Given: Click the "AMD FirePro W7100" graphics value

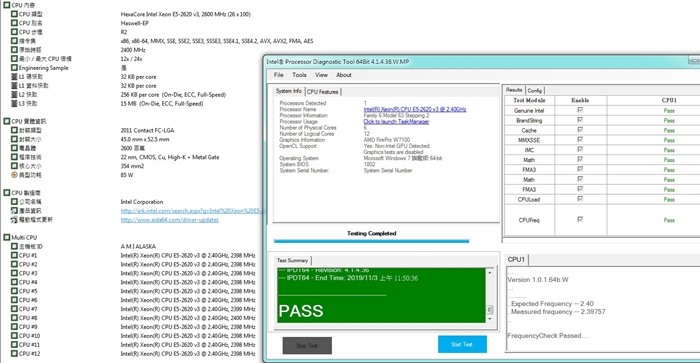Looking at the screenshot, I should (x=387, y=140).
